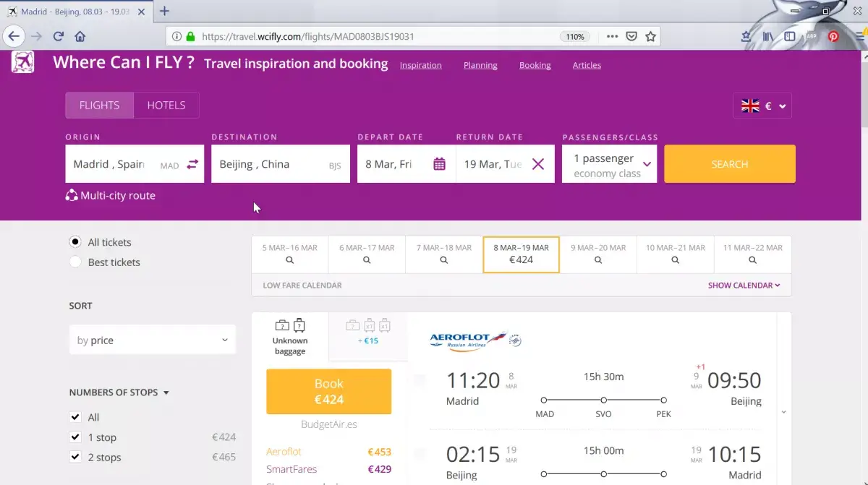This screenshot has height=485, width=868.
Task: Click the 110% zoom level indicator
Action: (x=575, y=36)
